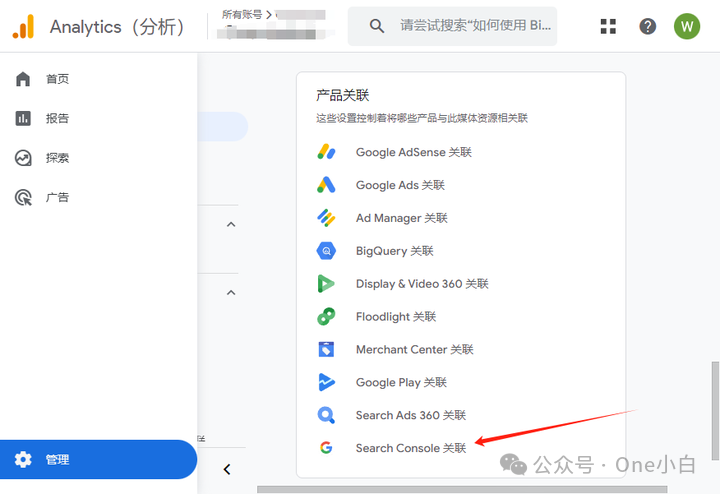This screenshot has width=720, height=494.
Task: Open Ad Manager 关联 link
Action: [402, 218]
